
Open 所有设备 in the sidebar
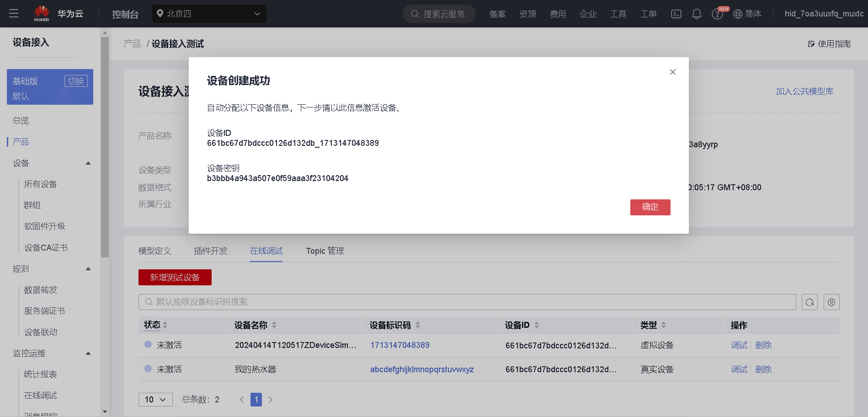pyautogui.click(x=41, y=184)
